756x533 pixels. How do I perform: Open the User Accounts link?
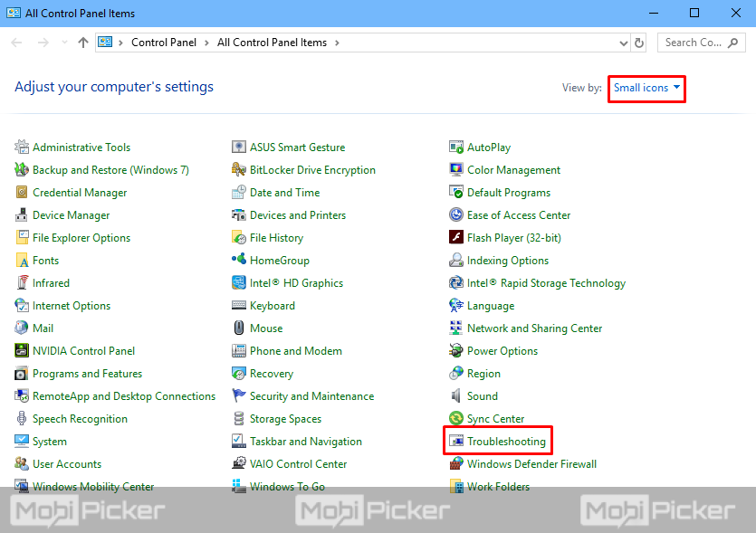[x=67, y=464]
